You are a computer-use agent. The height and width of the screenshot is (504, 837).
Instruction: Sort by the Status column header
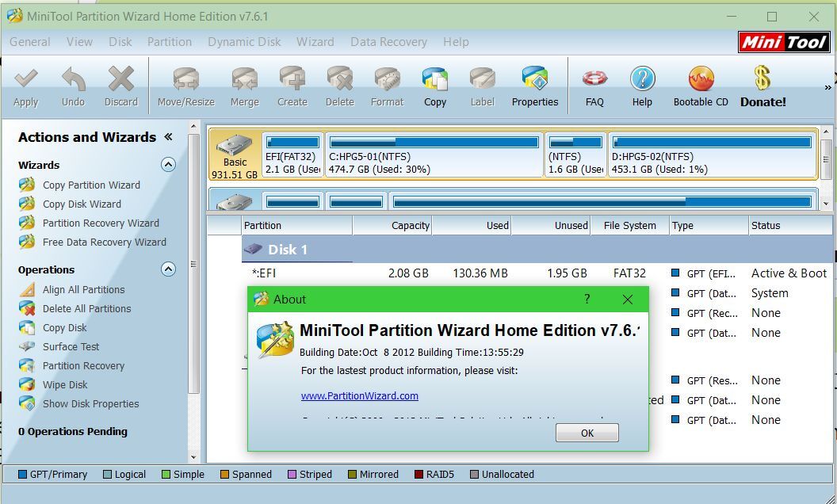790,225
